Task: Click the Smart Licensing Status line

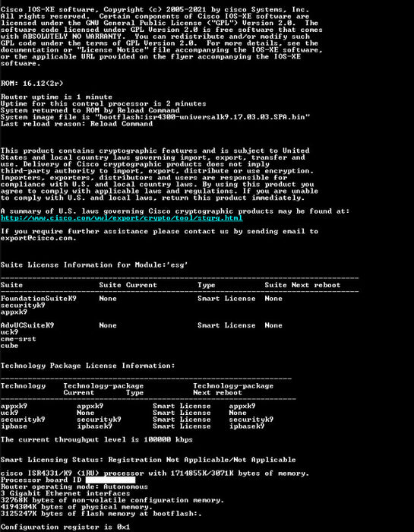Action: click(148, 460)
